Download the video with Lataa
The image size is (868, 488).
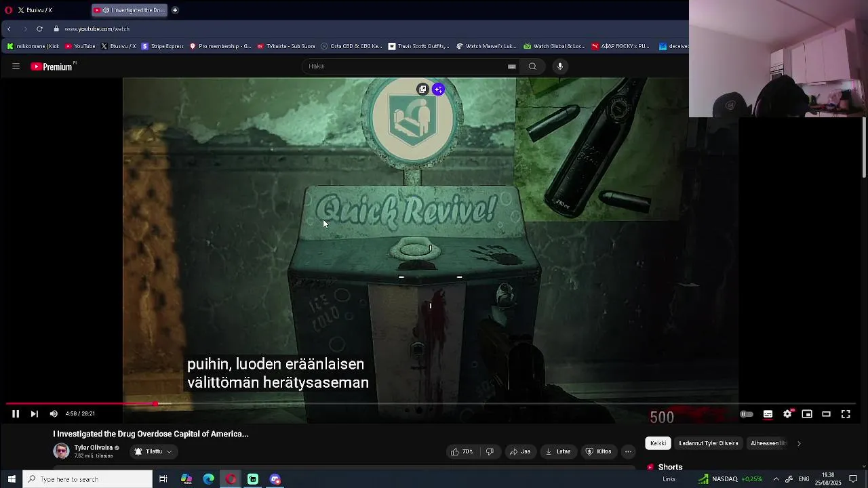(558, 451)
